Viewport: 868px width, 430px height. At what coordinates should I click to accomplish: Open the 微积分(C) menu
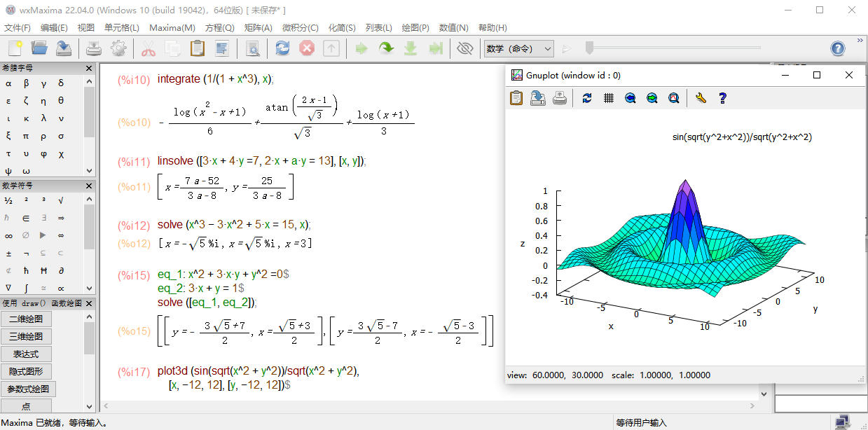click(x=300, y=28)
